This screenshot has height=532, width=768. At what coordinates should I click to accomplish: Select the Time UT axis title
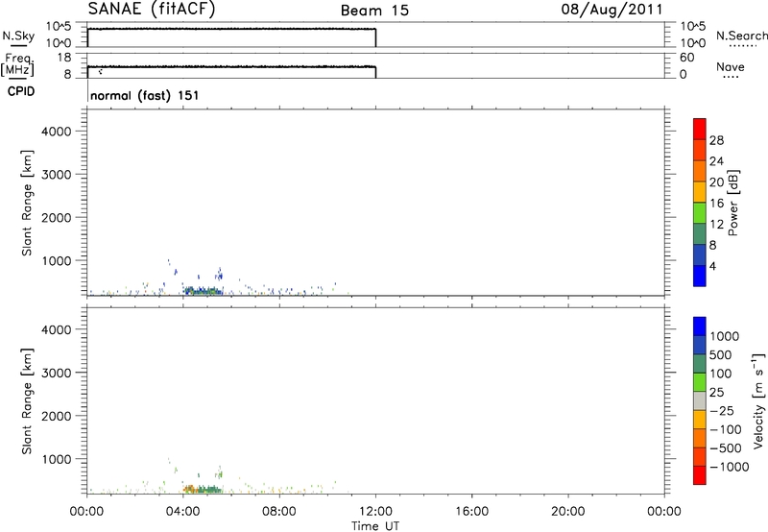click(375, 526)
